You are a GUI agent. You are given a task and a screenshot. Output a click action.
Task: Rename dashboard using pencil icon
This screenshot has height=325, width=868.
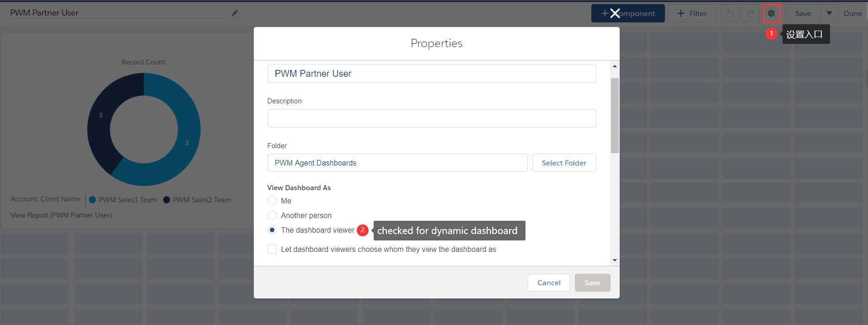(234, 13)
